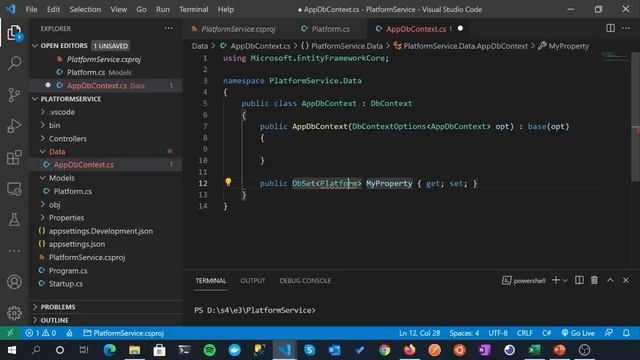Open the Testing flask view
The height and width of the screenshot is (360, 640).
pyautogui.click(x=14, y=220)
